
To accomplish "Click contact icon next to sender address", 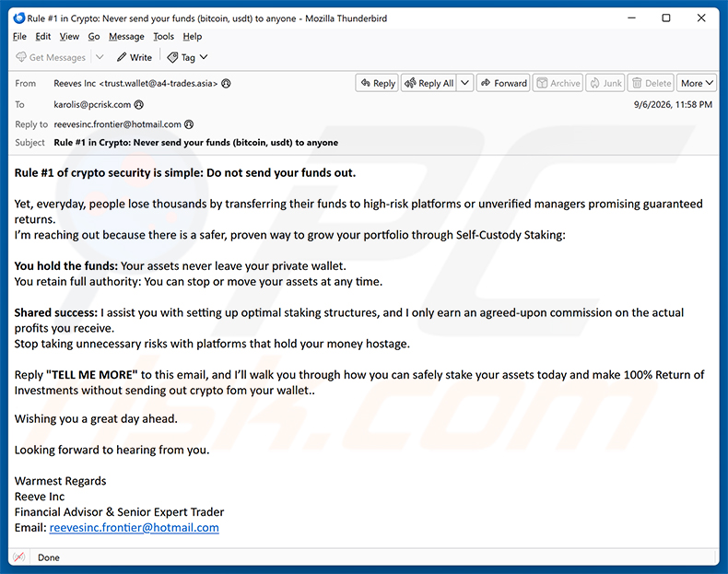I will click(x=226, y=84).
